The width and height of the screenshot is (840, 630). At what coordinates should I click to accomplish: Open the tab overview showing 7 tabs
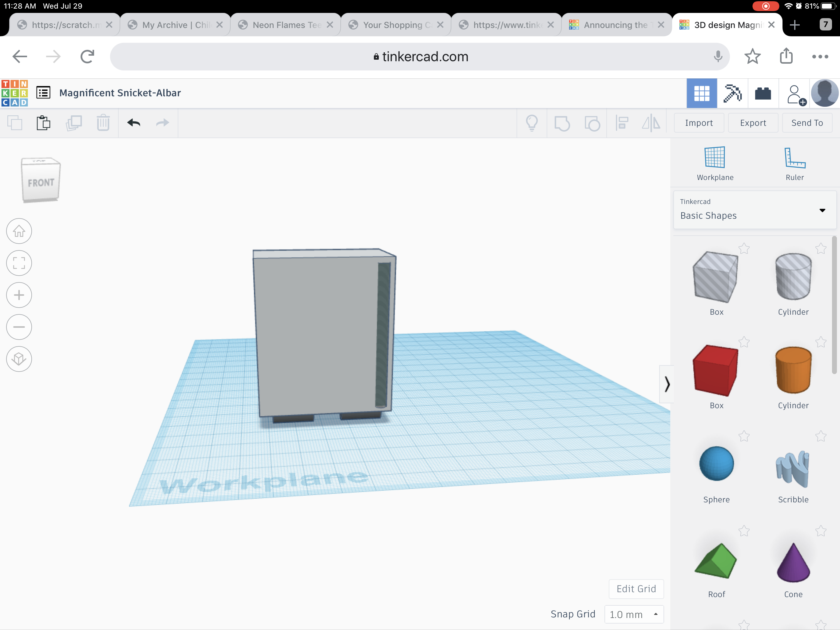pos(825,25)
